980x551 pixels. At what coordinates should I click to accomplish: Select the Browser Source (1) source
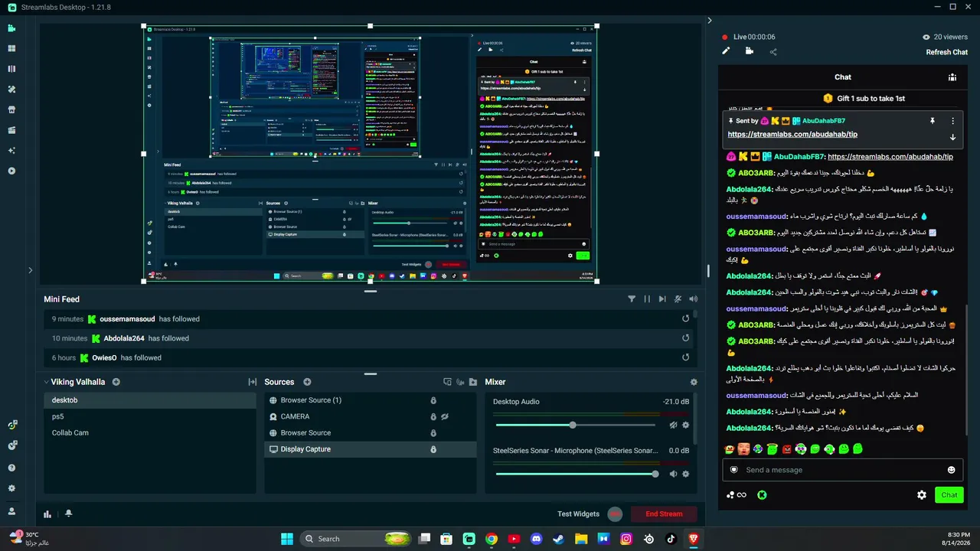tap(371, 400)
